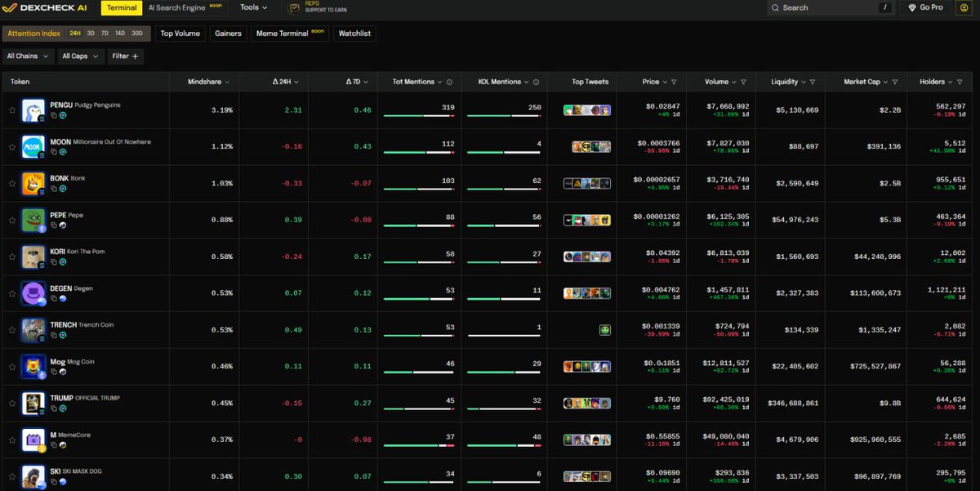Sort by the KOL Mentions column
This screenshot has height=491, width=980.
(x=504, y=82)
